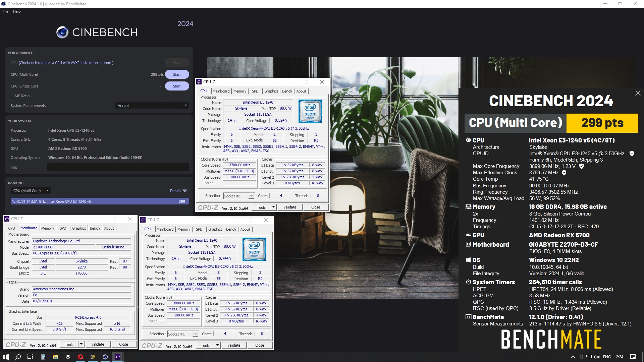This screenshot has height=362, width=644.
Task: Click Default string field in Mainboard window
Action: tap(113, 247)
